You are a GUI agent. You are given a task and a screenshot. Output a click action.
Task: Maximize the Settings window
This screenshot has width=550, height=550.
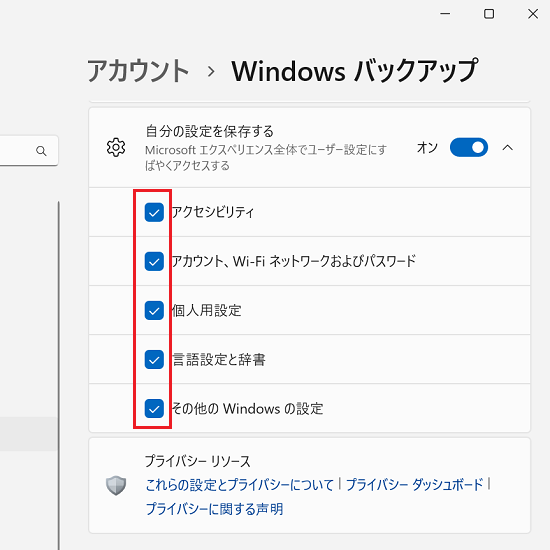489,14
